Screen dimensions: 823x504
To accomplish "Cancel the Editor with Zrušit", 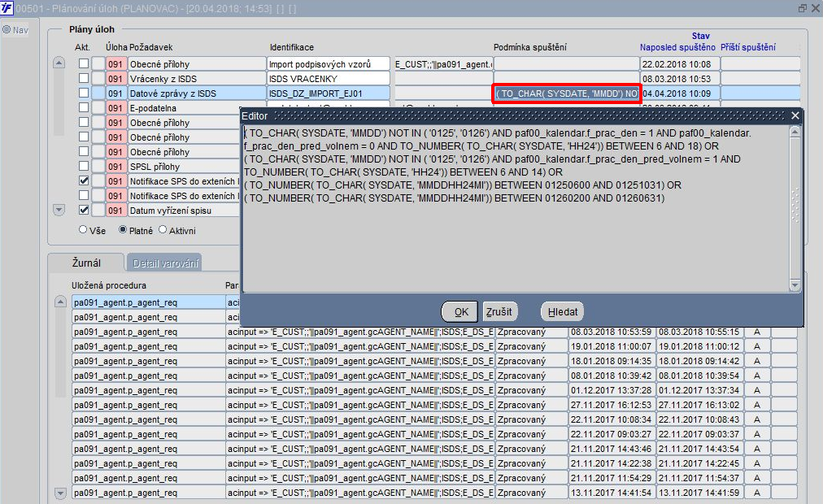I will click(x=499, y=311).
